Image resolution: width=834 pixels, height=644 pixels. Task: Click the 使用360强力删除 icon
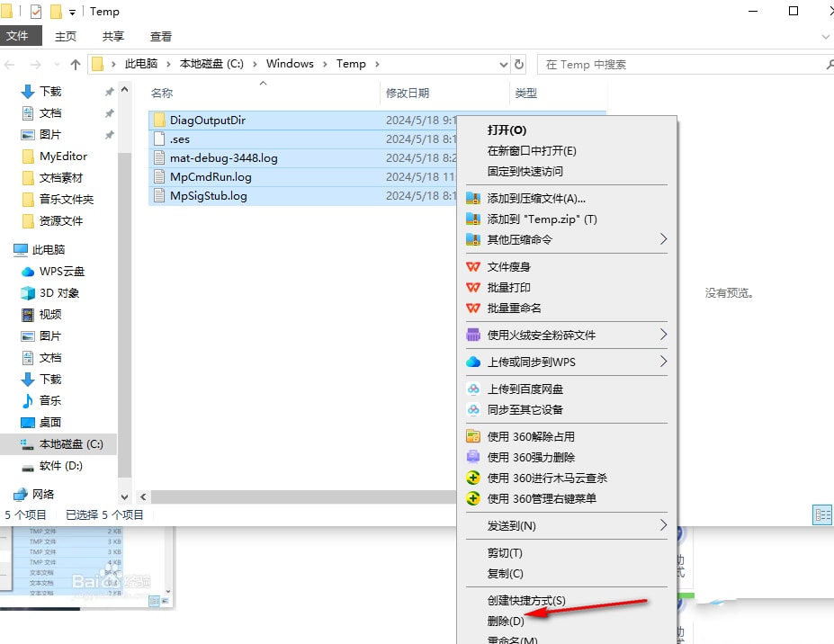click(473, 458)
